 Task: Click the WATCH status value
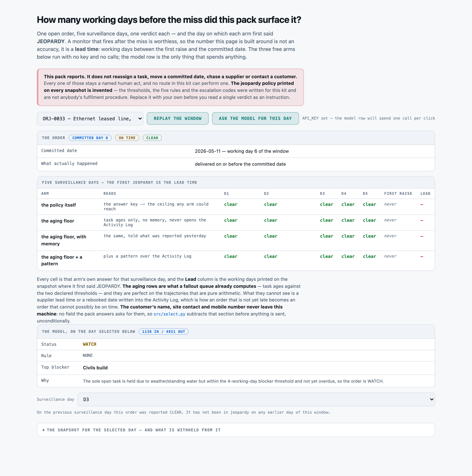(89, 344)
